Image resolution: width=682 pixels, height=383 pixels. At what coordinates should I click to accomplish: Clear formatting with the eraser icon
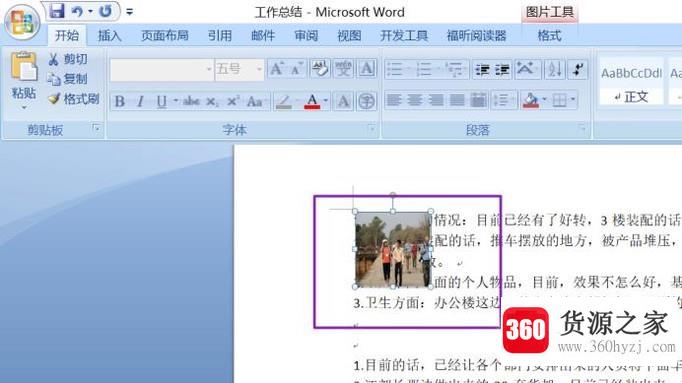(x=320, y=69)
